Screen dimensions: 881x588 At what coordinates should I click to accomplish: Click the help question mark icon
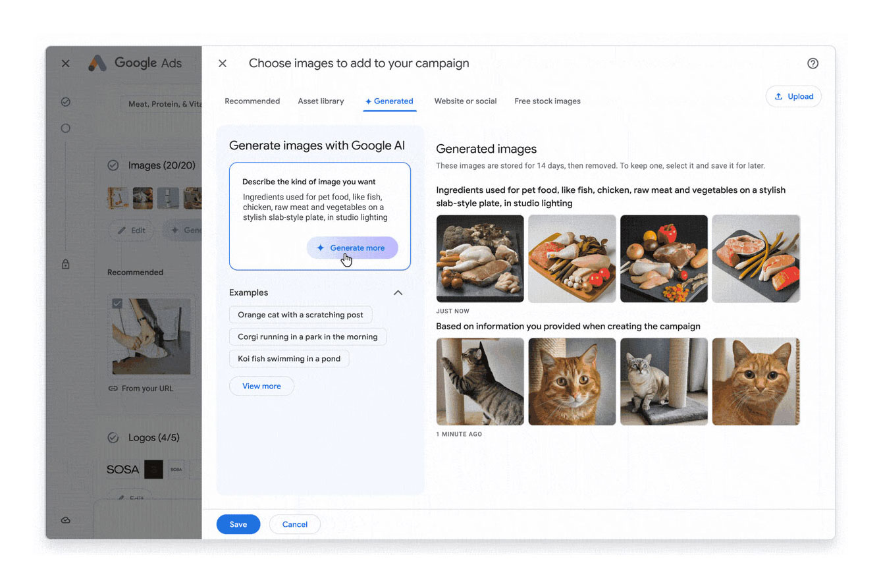pyautogui.click(x=812, y=63)
